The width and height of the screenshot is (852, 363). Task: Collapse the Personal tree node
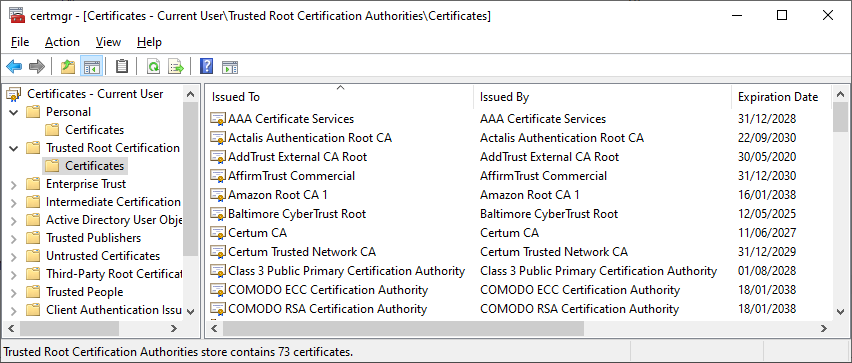tap(14, 112)
